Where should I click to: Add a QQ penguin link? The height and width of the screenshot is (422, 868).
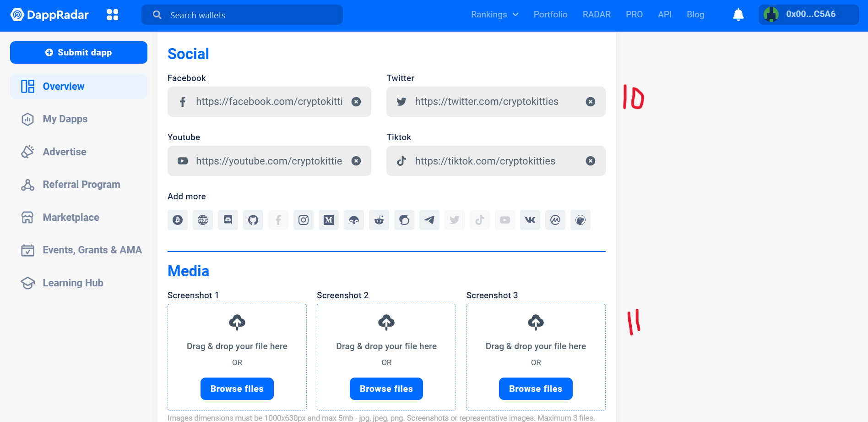(354, 220)
